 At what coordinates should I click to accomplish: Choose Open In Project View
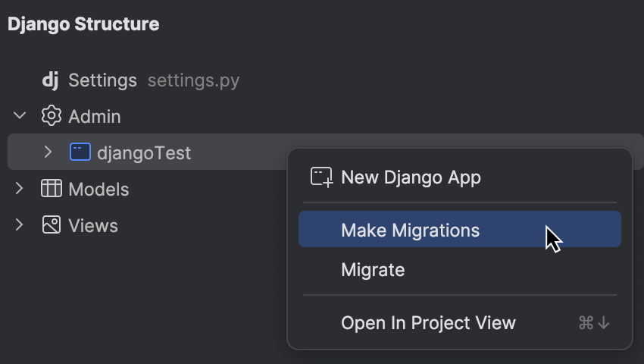tap(460, 323)
